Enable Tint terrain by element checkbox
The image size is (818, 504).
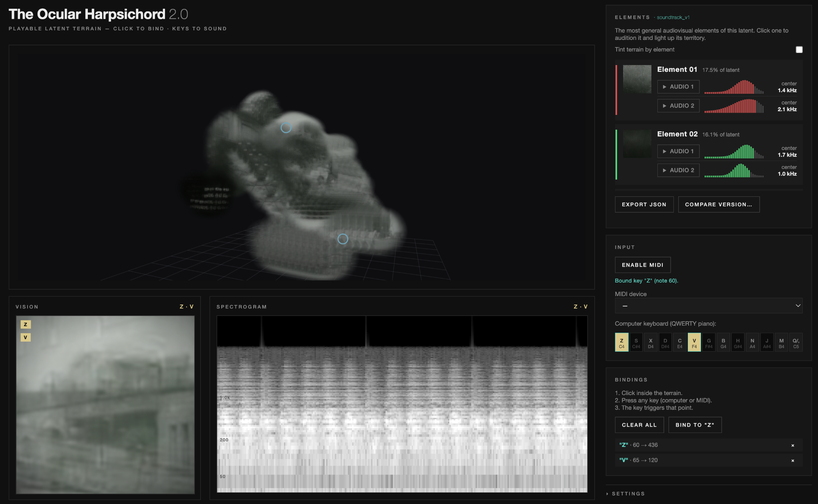coord(799,49)
